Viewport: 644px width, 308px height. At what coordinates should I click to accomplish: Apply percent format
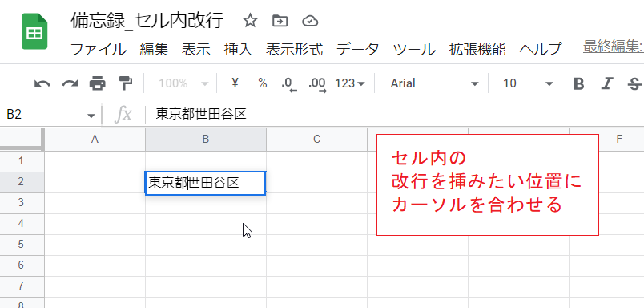coord(263,83)
